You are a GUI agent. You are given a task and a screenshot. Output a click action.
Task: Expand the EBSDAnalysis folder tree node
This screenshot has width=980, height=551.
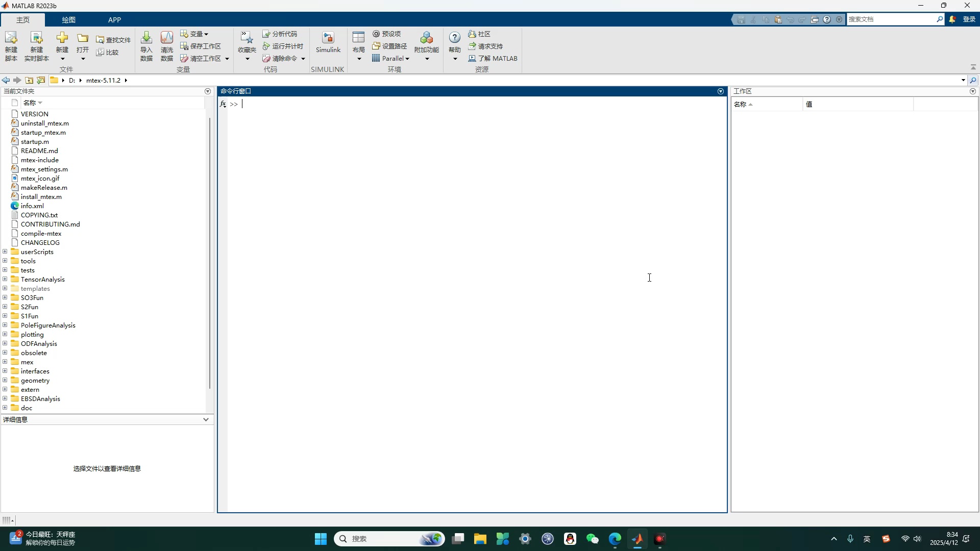[5, 398]
